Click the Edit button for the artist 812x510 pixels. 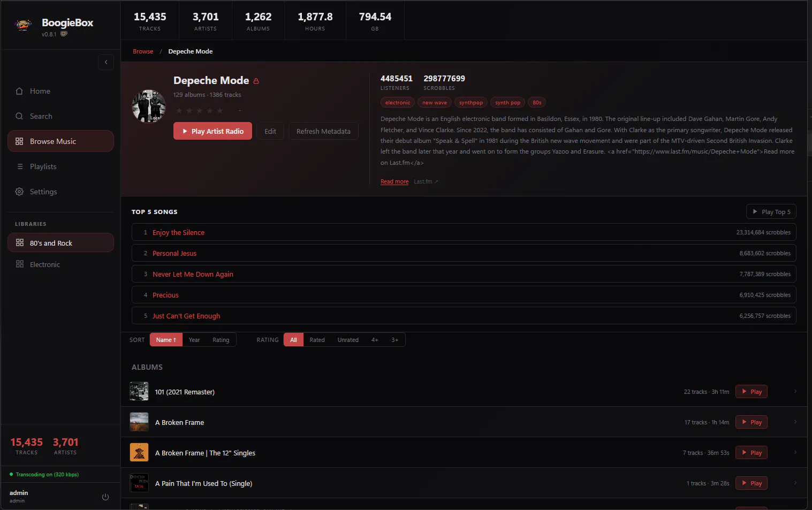pos(270,131)
